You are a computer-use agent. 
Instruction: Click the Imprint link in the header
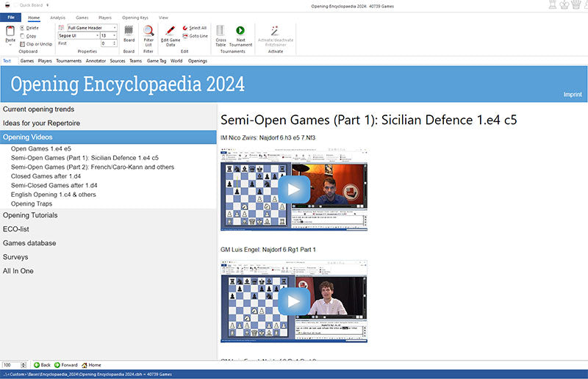[x=572, y=95]
